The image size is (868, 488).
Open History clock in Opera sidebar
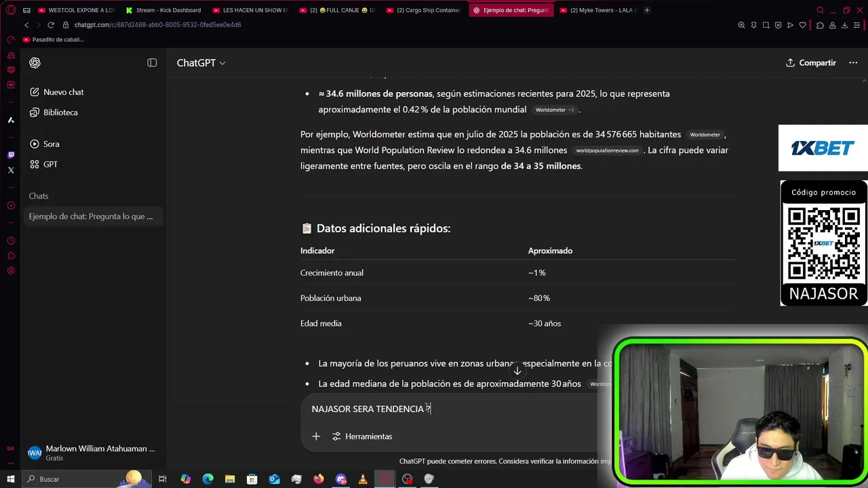[x=11, y=241]
